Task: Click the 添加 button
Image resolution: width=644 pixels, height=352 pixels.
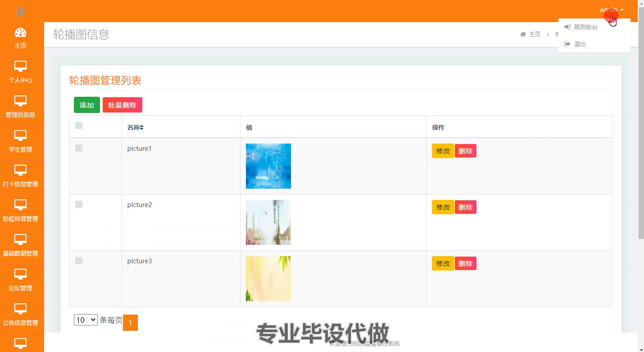Action: [x=87, y=105]
